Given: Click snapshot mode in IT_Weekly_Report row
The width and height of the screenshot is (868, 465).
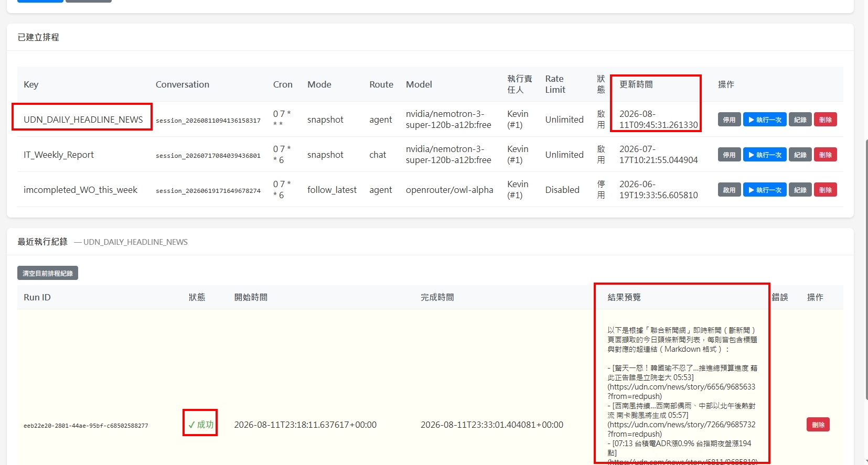Looking at the screenshot, I should (325, 155).
